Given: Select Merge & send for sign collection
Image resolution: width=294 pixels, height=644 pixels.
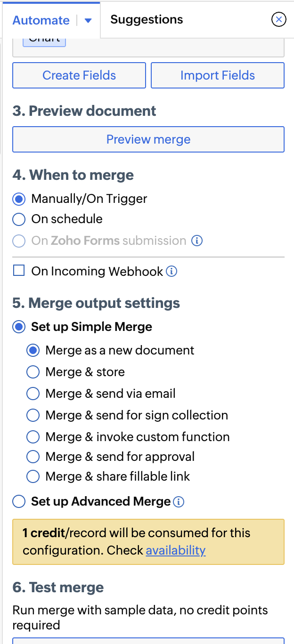Looking at the screenshot, I should (33, 416).
